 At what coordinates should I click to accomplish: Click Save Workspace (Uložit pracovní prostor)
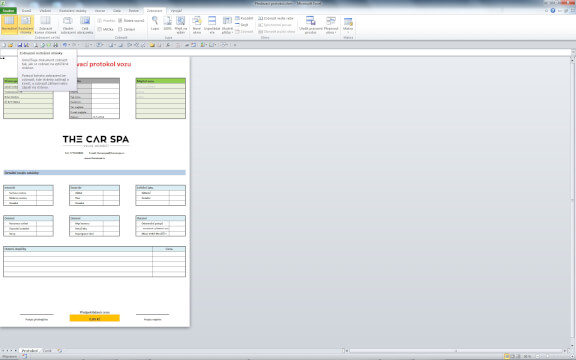click(310, 25)
